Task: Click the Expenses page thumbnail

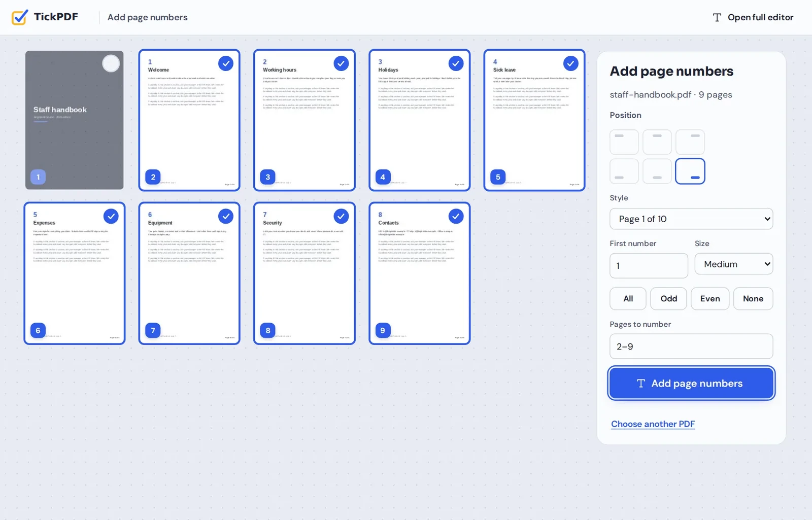Action: click(75, 273)
